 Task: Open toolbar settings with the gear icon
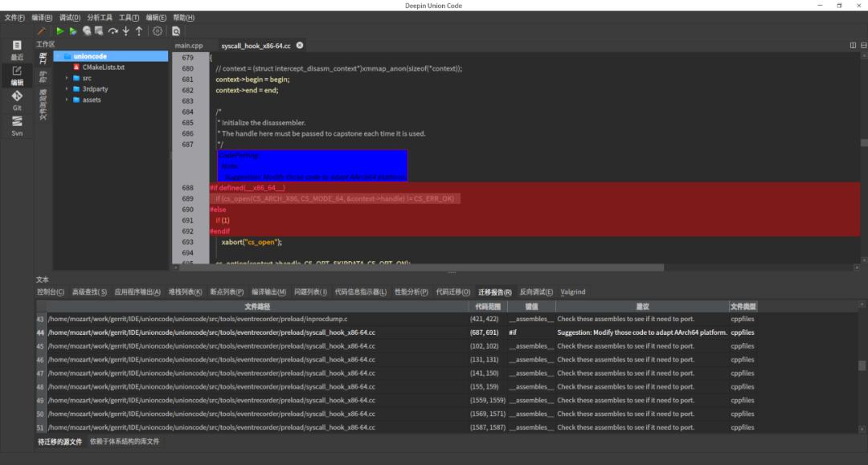tap(158, 31)
